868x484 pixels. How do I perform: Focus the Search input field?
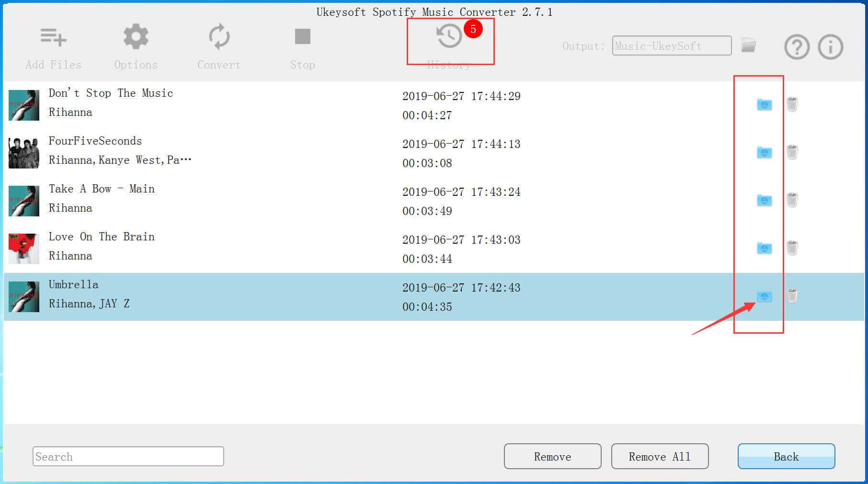(x=128, y=456)
